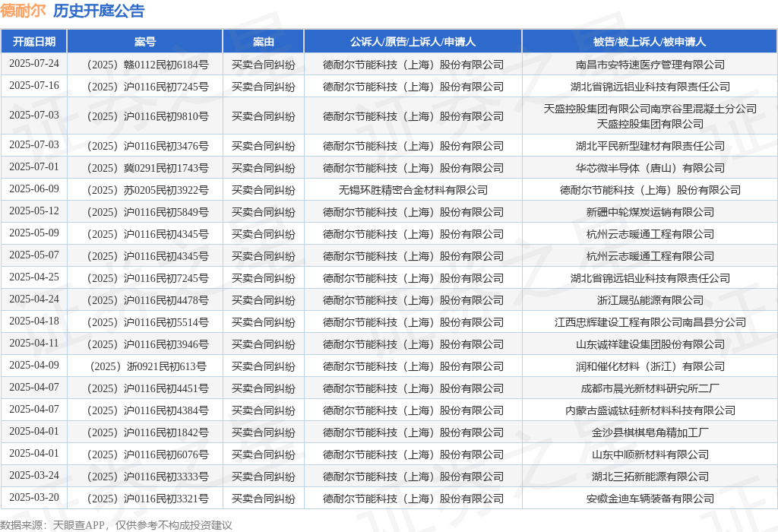Click the 历史开庭公告 heading
The height and width of the screenshot is (532, 778).
(99, 11)
